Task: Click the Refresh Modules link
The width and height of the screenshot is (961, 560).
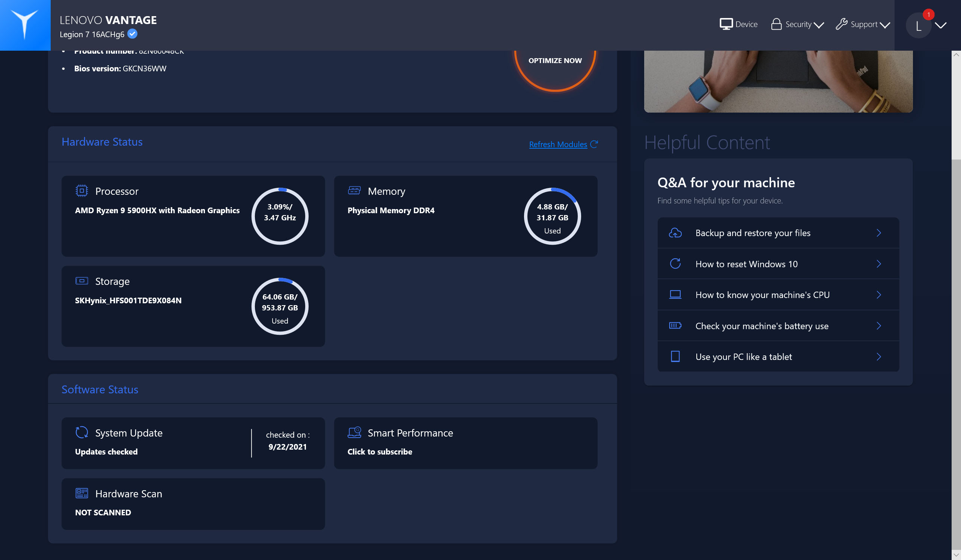Action: coord(558,144)
